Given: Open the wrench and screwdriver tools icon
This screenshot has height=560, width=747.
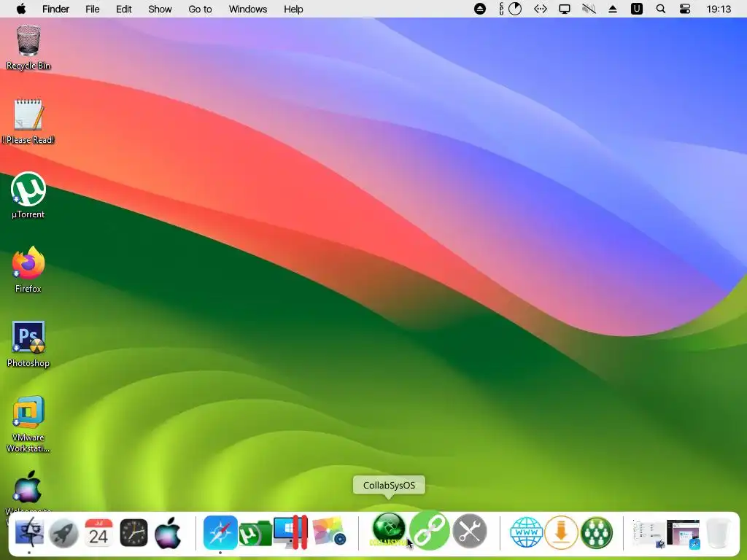Looking at the screenshot, I should point(470,532).
